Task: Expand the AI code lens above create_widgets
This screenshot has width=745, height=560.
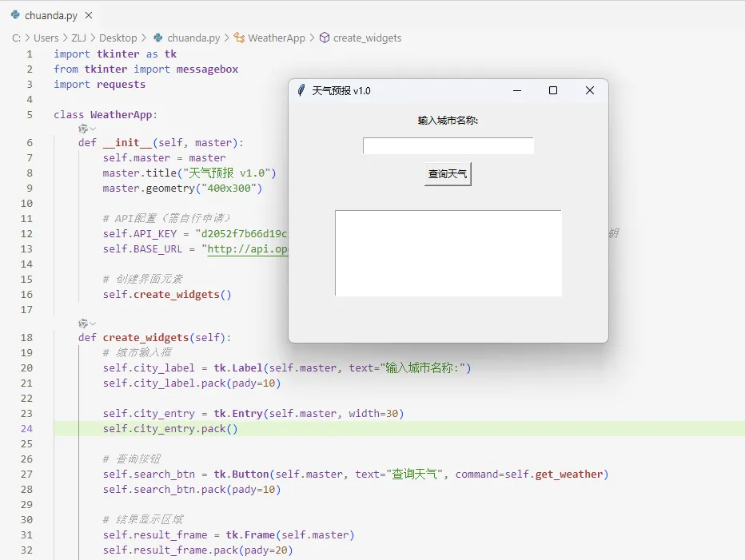Action: [87, 324]
